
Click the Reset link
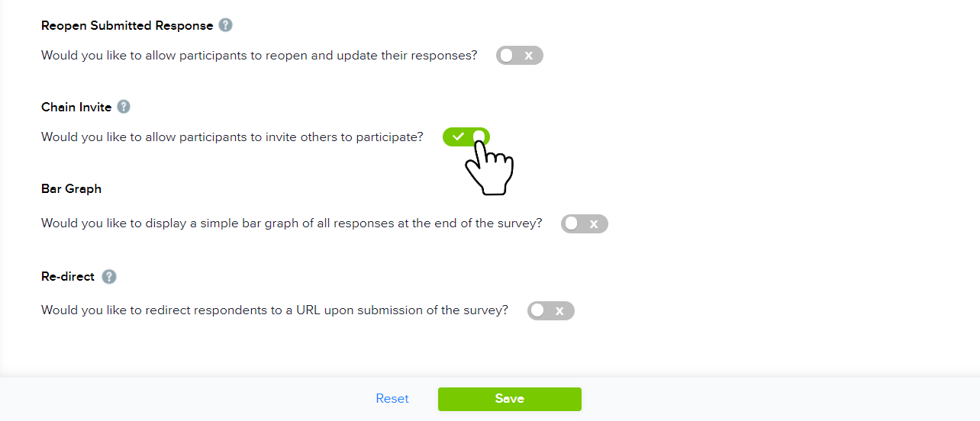point(392,399)
